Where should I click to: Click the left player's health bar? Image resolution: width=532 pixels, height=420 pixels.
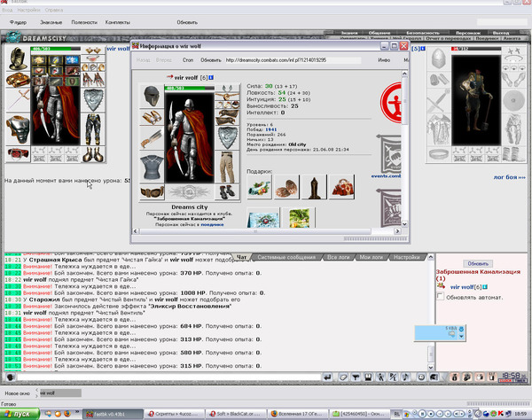[55, 49]
